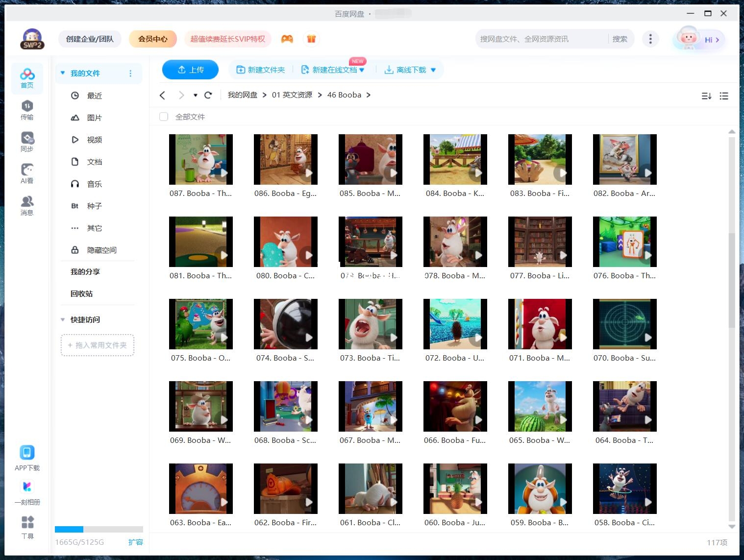Expand the 新建在线文档 dropdown
The width and height of the screenshot is (744, 560).
pos(362,70)
